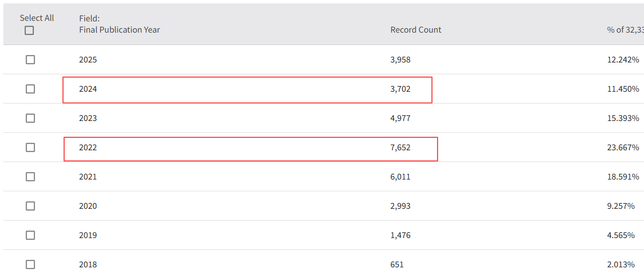Image resolution: width=644 pixels, height=278 pixels.
Task: Tick the 2018 row checkbox
Action: pos(30,264)
